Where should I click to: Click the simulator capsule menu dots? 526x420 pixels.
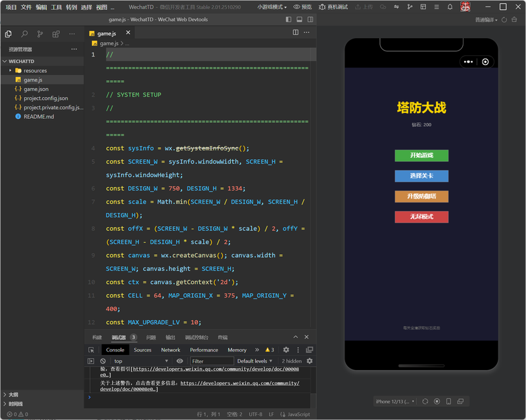468,62
